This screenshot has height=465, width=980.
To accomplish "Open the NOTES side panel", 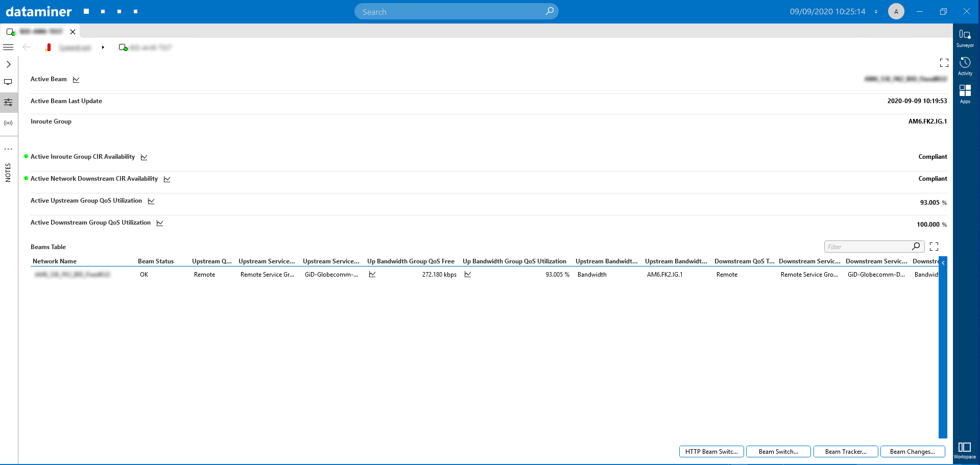I will click(8, 173).
